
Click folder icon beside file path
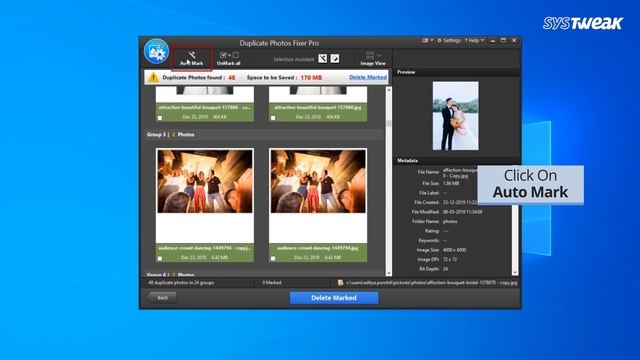pos(340,282)
